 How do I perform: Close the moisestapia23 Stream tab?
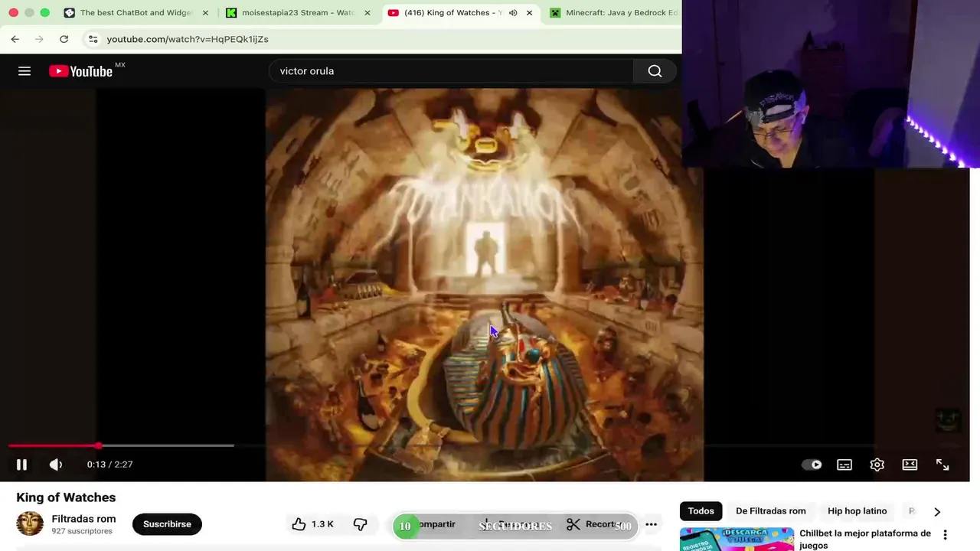click(x=367, y=13)
